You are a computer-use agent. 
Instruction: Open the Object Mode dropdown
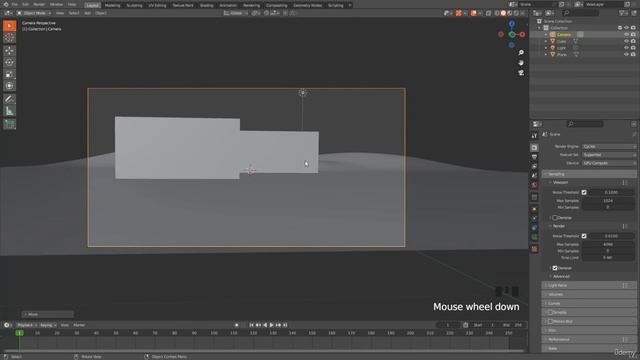click(34, 13)
